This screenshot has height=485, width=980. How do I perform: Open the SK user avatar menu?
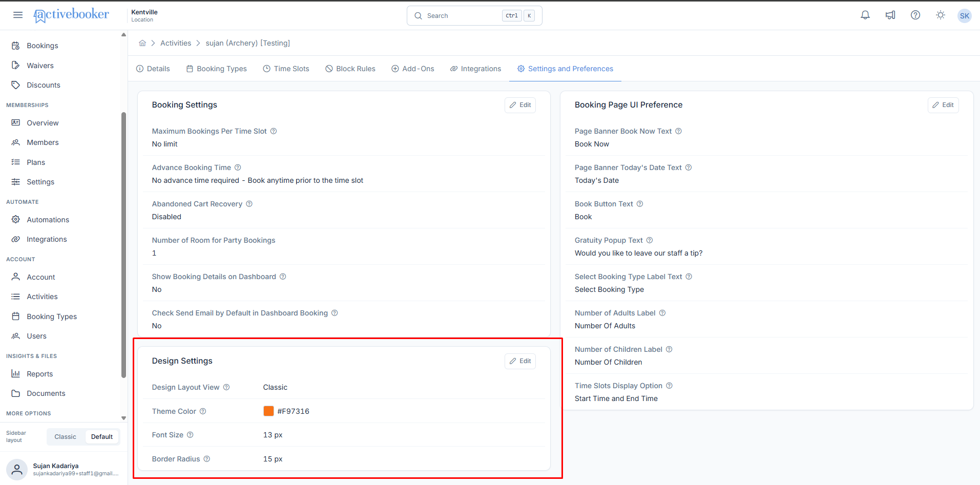tap(965, 16)
